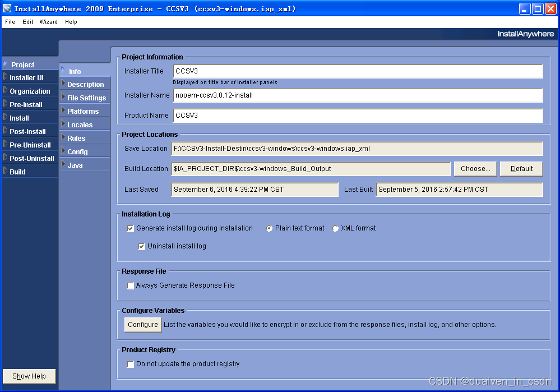This screenshot has width=560, height=392.
Task: Open the Post-Install section
Action: click(29, 131)
